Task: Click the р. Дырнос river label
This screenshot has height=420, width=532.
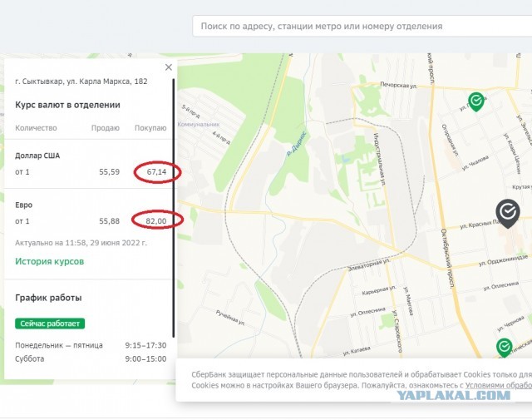Action: tap(297, 144)
